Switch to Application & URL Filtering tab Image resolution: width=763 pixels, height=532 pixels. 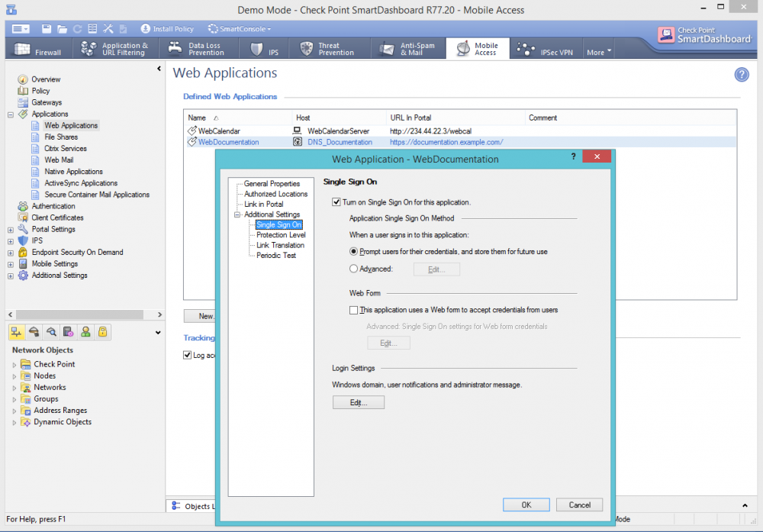(x=115, y=49)
